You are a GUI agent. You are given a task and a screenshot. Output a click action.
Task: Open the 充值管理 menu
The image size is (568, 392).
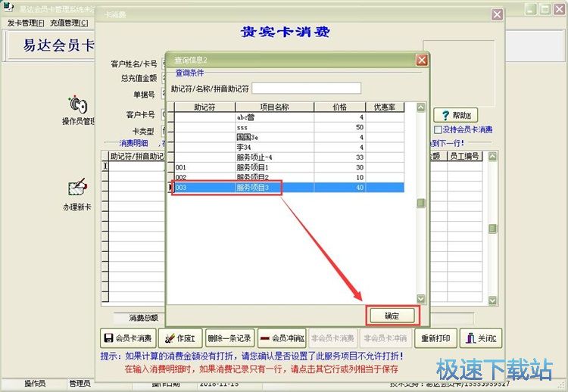pyautogui.click(x=69, y=23)
